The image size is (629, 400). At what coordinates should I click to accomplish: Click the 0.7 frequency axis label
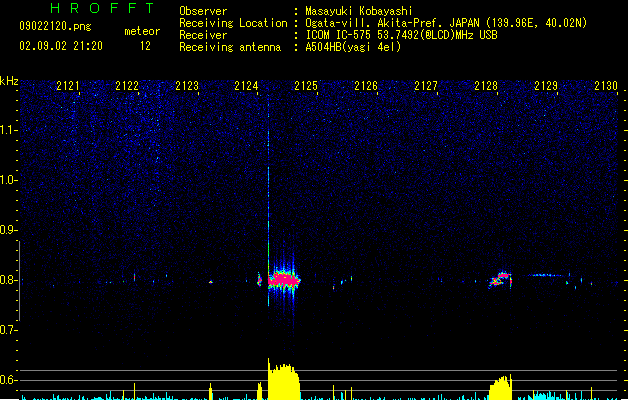8,330
